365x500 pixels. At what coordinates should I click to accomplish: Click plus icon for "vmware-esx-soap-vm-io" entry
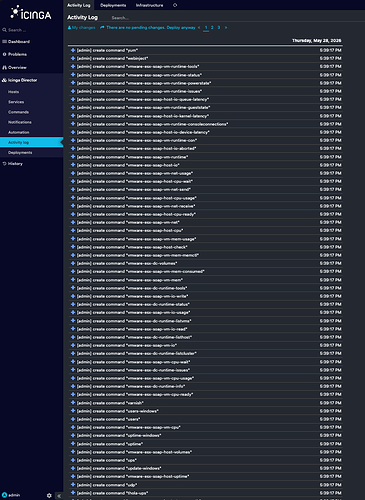point(73,345)
